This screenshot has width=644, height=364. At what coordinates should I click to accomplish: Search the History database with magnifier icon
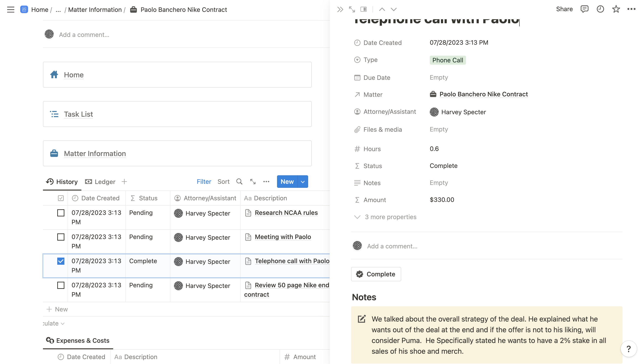click(x=239, y=182)
